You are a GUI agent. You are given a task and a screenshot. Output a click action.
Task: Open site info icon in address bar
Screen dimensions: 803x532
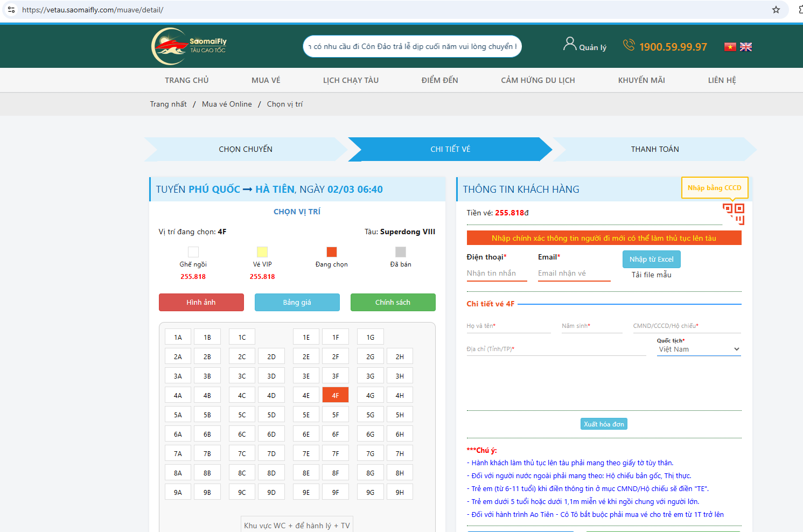pos(11,10)
